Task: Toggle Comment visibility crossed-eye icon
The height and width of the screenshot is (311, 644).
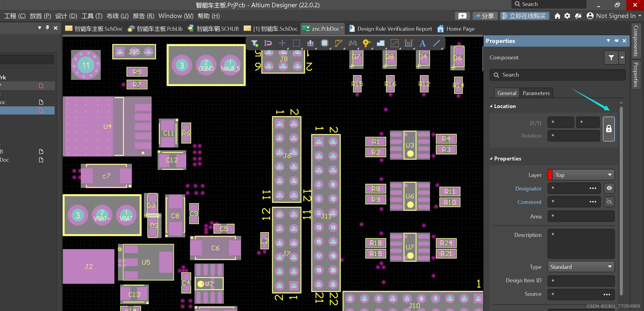Action: click(x=609, y=202)
